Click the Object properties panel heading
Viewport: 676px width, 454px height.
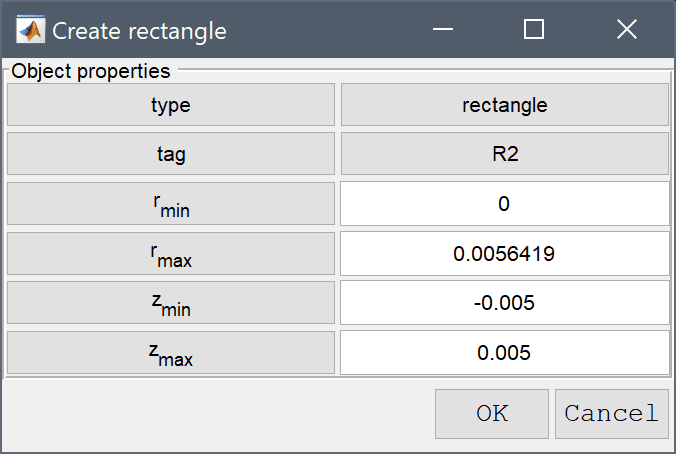[91, 71]
